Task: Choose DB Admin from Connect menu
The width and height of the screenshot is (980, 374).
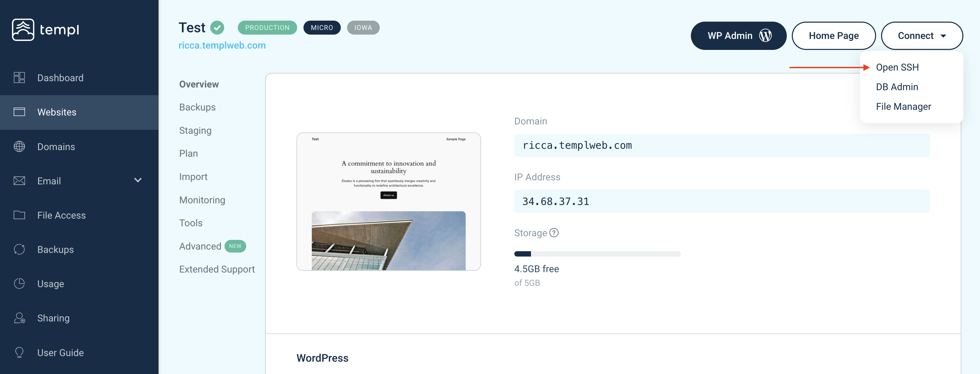Action: point(897,87)
